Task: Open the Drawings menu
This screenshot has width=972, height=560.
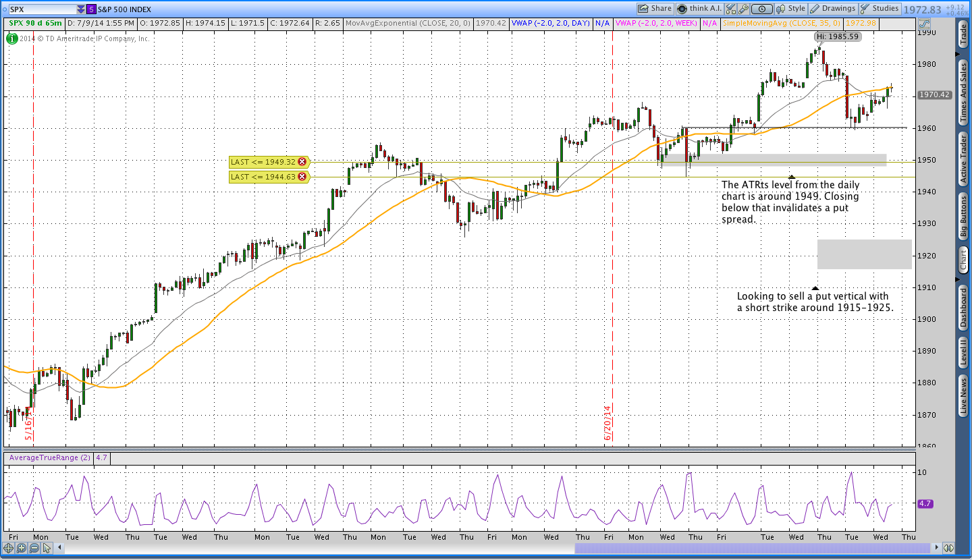Action: click(833, 9)
